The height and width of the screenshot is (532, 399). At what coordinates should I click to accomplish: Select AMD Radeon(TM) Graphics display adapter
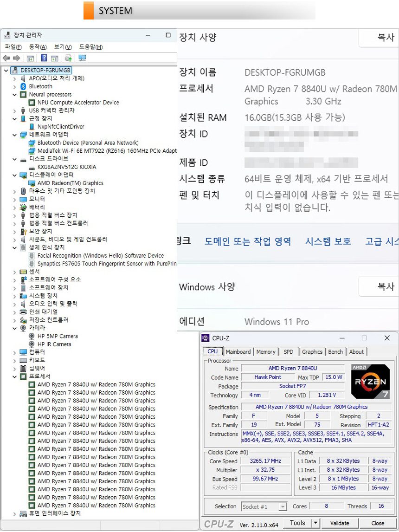pos(70,183)
